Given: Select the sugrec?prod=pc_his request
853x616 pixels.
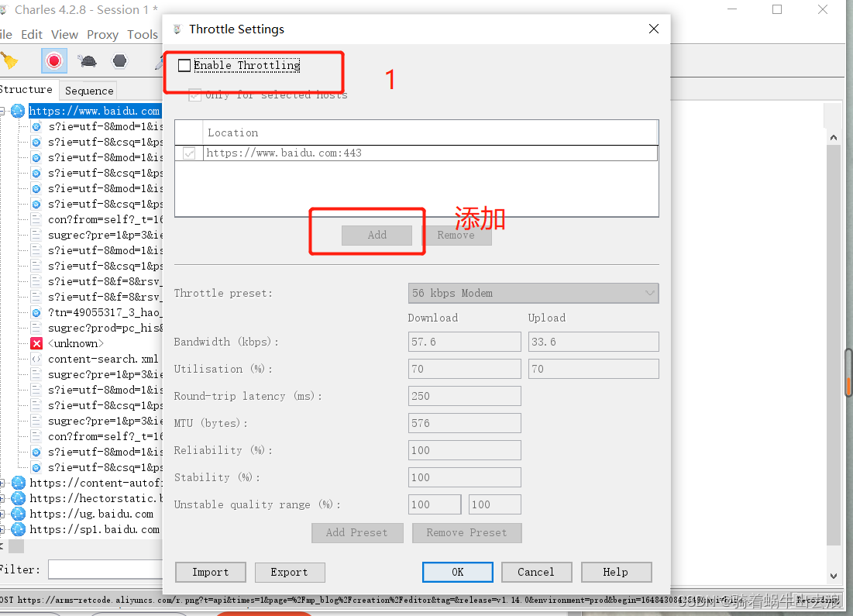Looking at the screenshot, I should click(x=105, y=328).
